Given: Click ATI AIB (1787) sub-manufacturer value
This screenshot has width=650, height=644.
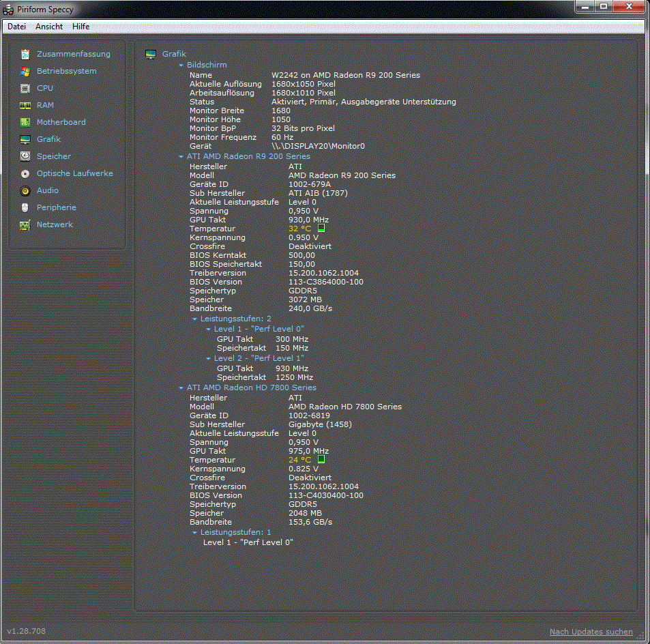Looking at the screenshot, I should [318, 193].
